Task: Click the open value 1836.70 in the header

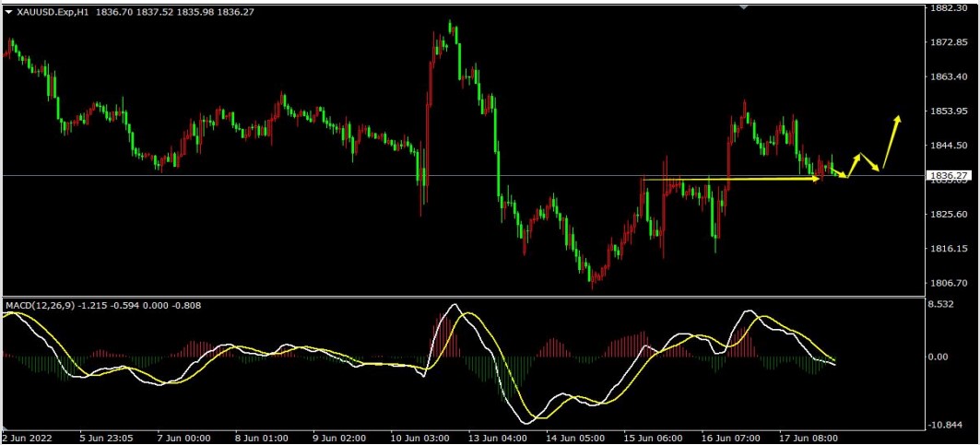Action: pyautogui.click(x=115, y=11)
